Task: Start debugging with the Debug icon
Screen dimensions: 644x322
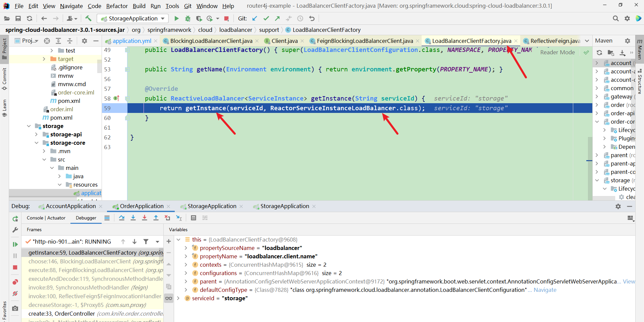Action: (188, 18)
